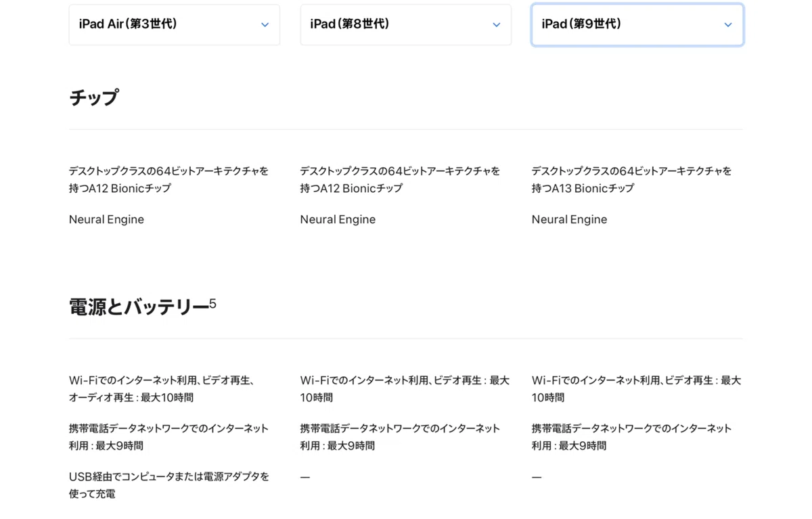Click the チップ section heading

coord(93,98)
